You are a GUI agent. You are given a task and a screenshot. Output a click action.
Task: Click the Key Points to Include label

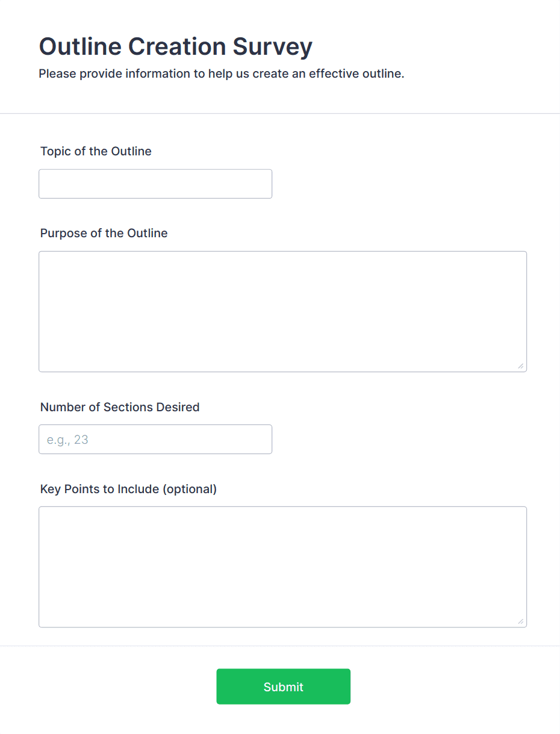click(x=128, y=489)
